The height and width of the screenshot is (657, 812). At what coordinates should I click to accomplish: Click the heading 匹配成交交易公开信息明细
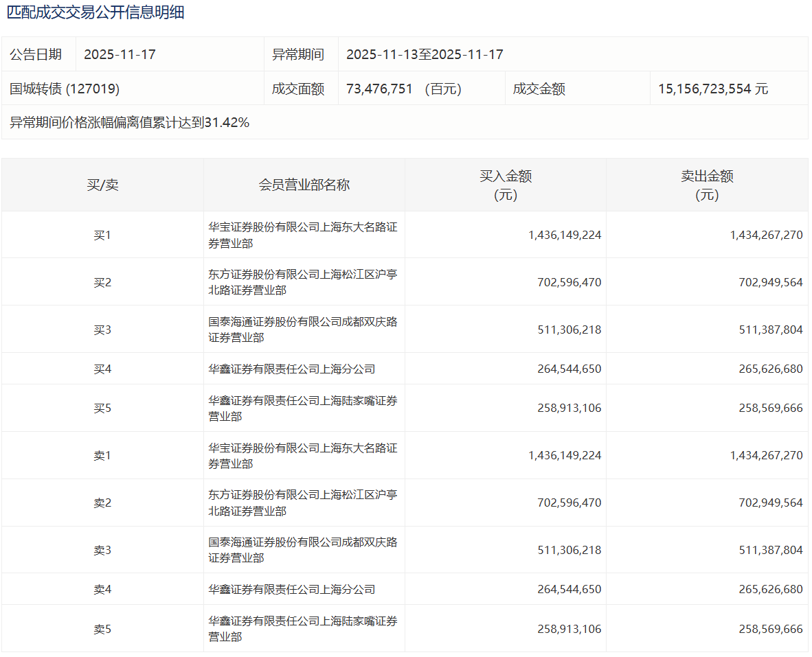[x=95, y=12]
